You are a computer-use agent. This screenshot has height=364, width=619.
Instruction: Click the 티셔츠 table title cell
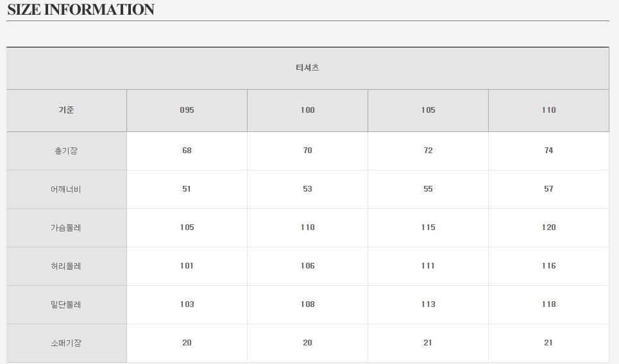[307, 68]
